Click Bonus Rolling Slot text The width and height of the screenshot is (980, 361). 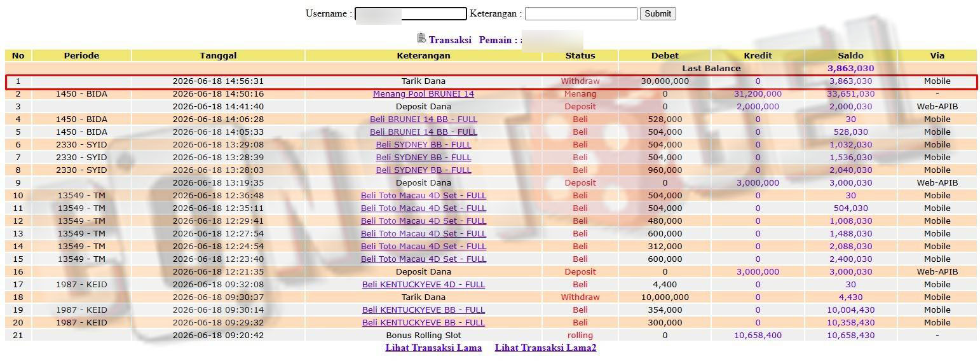tap(423, 335)
